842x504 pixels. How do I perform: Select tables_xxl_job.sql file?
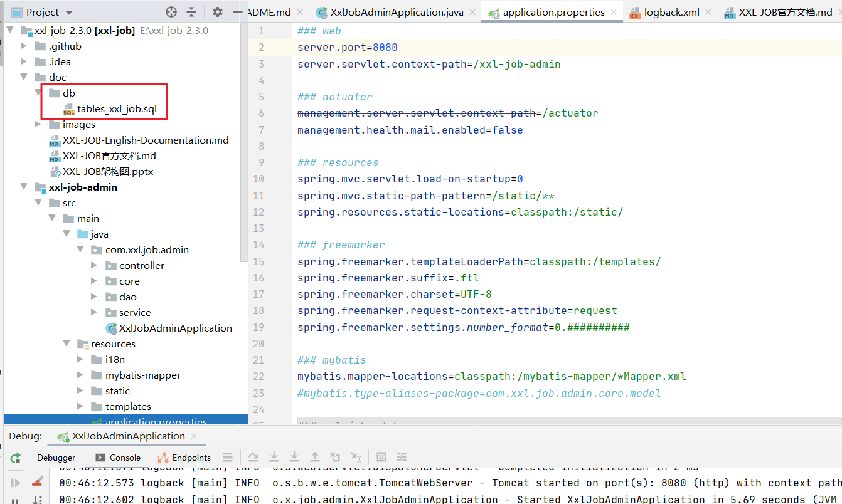point(117,108)
